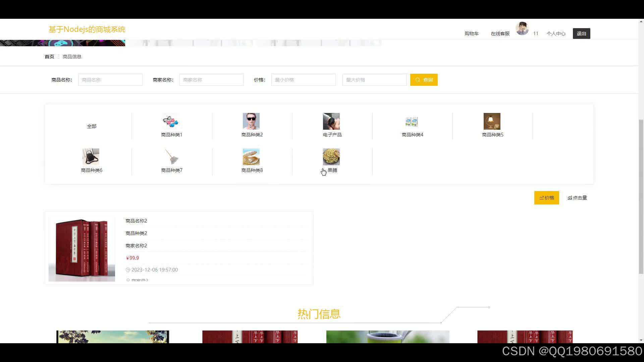This screenshot has height=362, width=644.
Task: Select the 商品种类4 drinks category icon
Action: click(x=412, y=121)
